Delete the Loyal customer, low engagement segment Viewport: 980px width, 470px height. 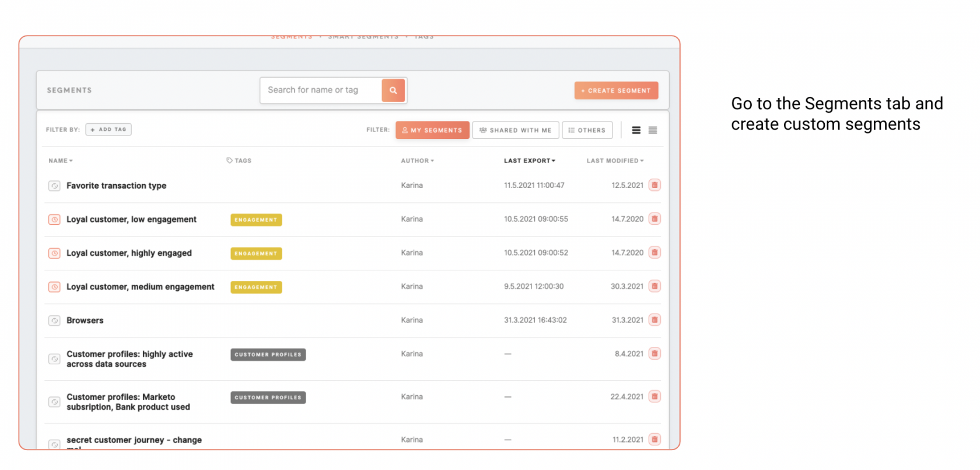(654, 219)
